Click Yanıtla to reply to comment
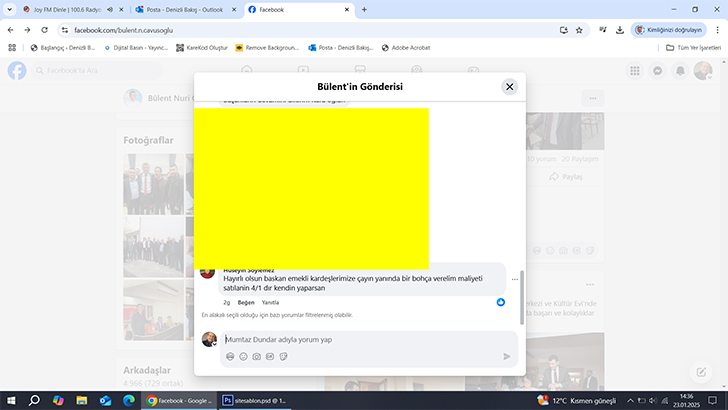 [270, 302]
